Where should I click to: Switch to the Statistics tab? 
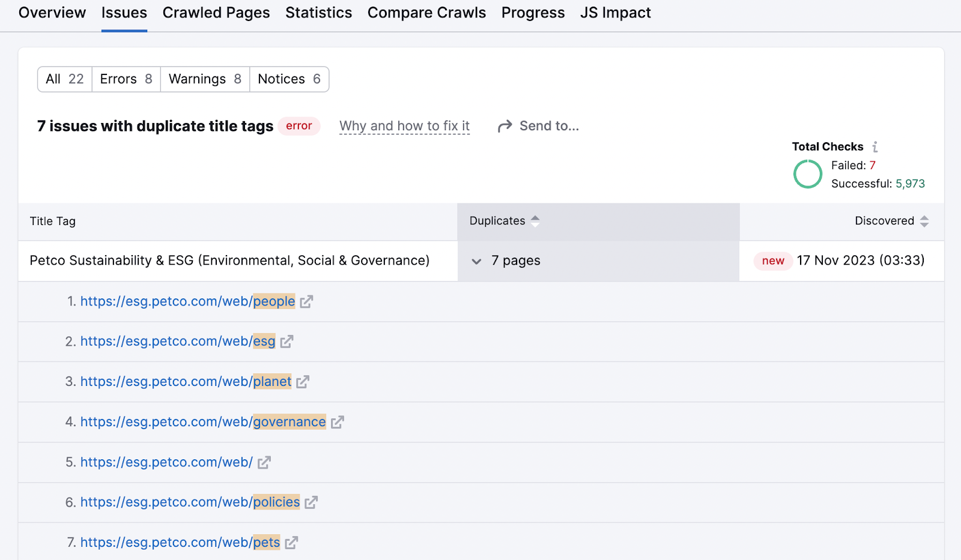pos(318,12)
